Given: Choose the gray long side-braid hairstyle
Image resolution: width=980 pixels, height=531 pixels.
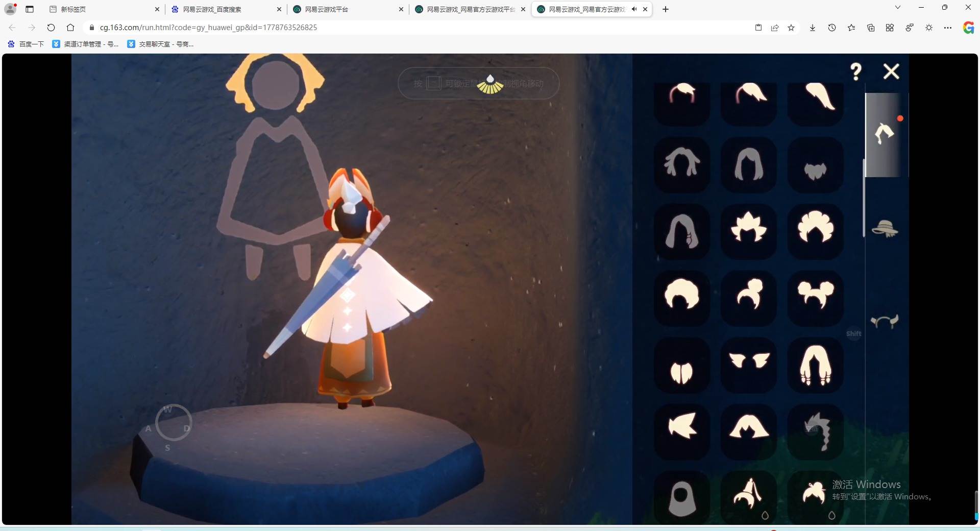Looking at the screenshot, I should 682,231.
